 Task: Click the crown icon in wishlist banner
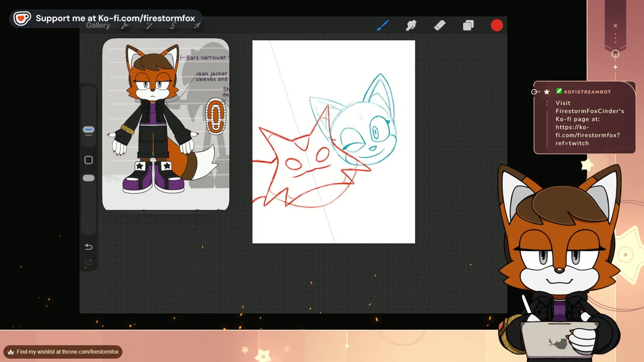click(x=11, y=352)
